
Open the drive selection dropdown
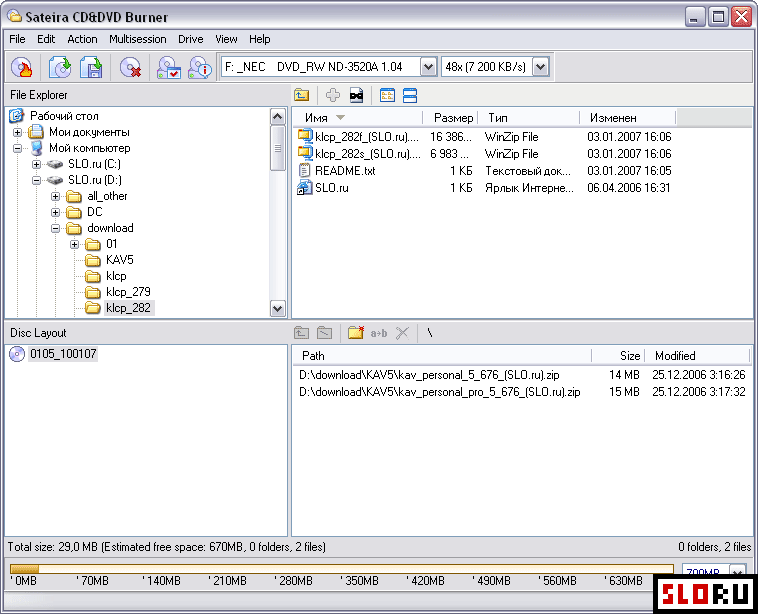click(x=428, y=67)
